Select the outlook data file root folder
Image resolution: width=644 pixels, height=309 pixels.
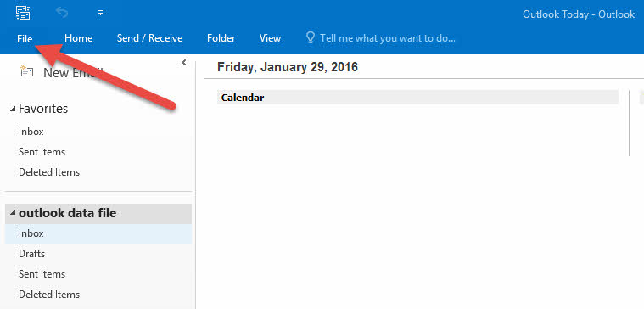pos(98,213)
